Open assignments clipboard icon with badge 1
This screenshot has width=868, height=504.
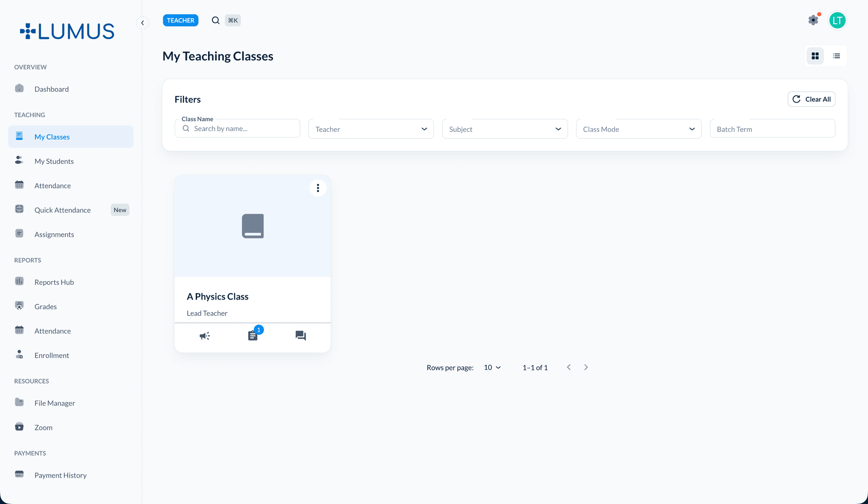tap(253, 336)
